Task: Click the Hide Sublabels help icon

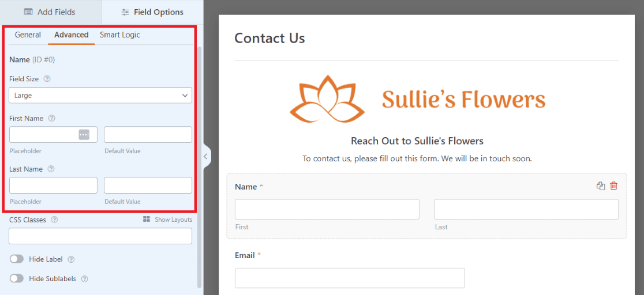Action: tap(85, 279)
